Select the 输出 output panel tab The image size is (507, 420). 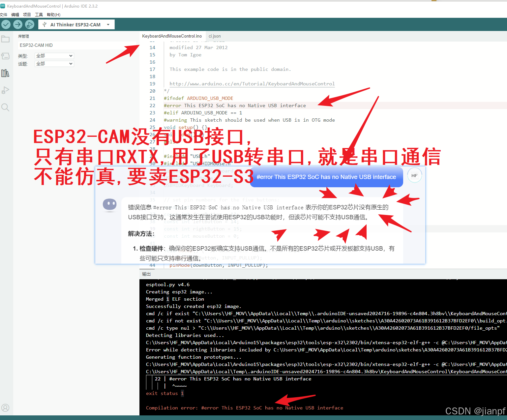click(146, 274)
